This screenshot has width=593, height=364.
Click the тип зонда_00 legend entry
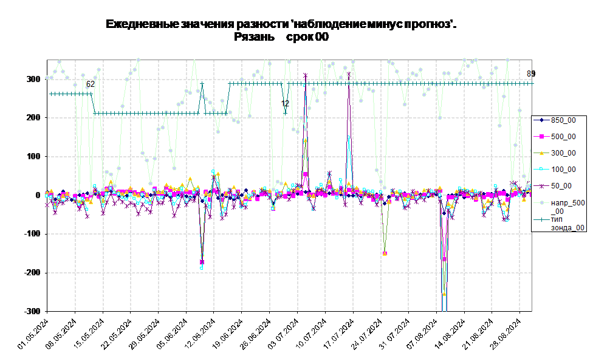[560, 223]
